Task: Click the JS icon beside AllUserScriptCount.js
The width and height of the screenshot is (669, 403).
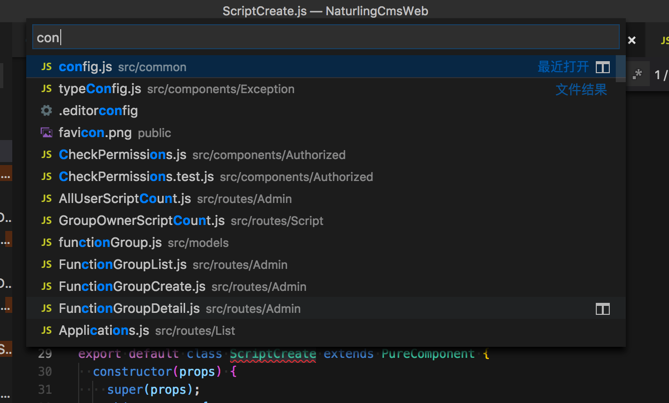Action: point(47,199)
